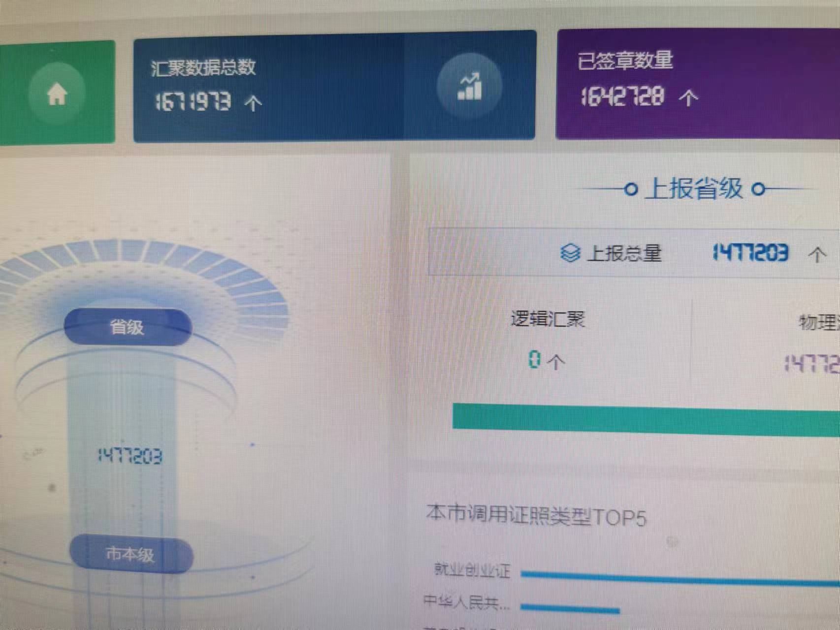
Task: Click the up arrow next to 1671973
Action: 253,103
